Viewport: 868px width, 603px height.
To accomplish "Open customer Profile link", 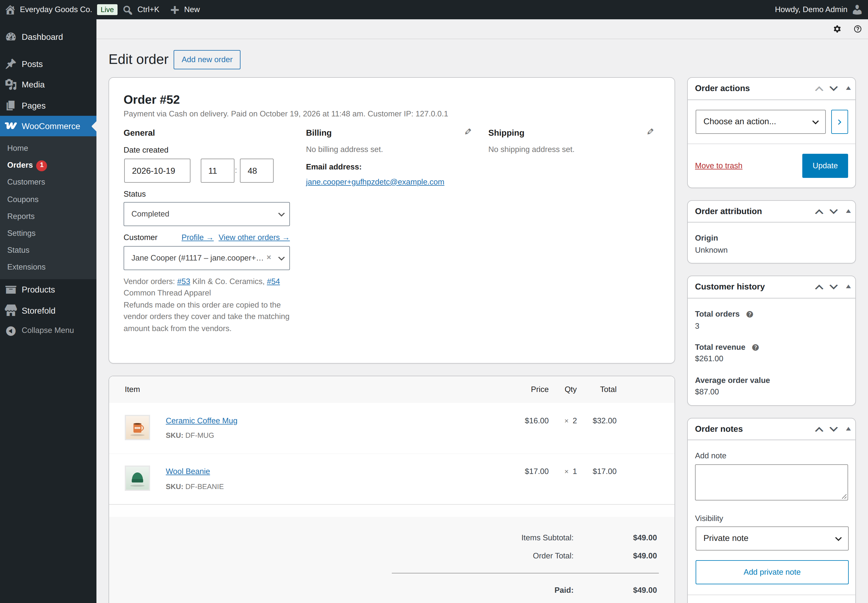I will [x=197, y=238].
